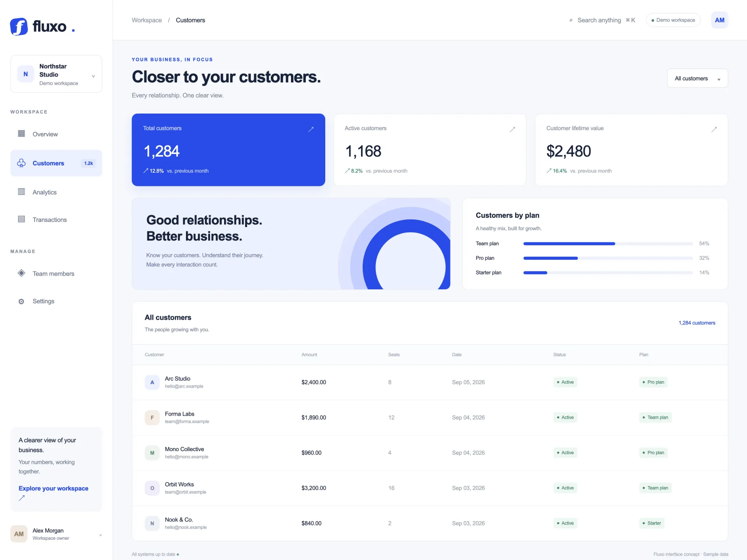
Task: Click the Team plan badge for Forma Labs
Action: point(655,418)
